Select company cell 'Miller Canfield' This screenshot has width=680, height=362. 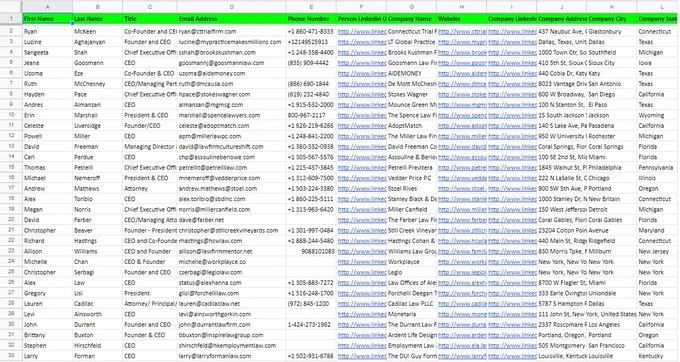tap(412, 209)
